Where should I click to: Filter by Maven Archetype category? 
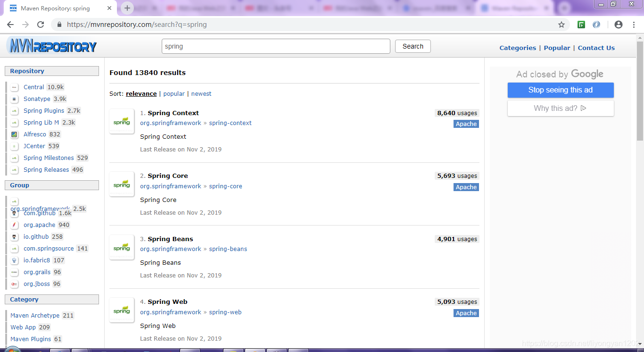click(x=35, y=316)
